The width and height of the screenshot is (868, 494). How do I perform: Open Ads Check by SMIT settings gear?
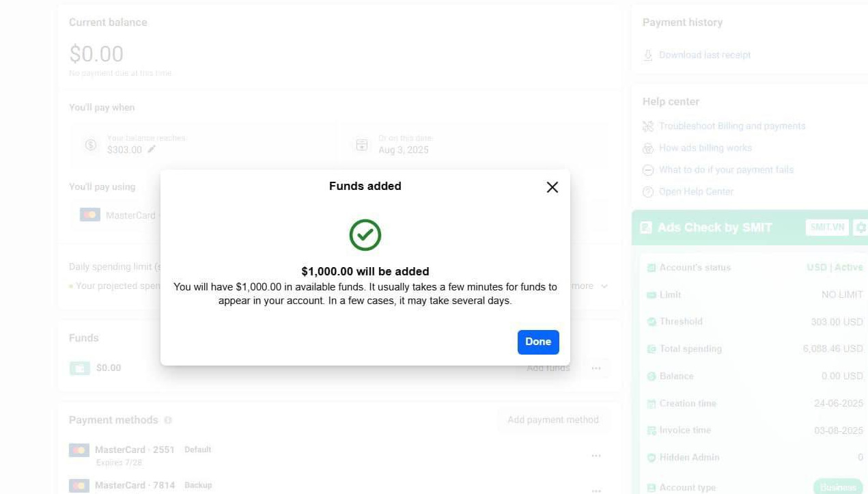[x=860, y=228]
